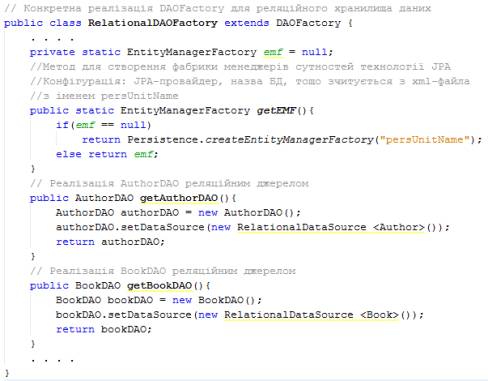Screen dimensions: 488x381
Task: Click the 'extends' keyword in class declaration
Action: click(x=247, y=23)
